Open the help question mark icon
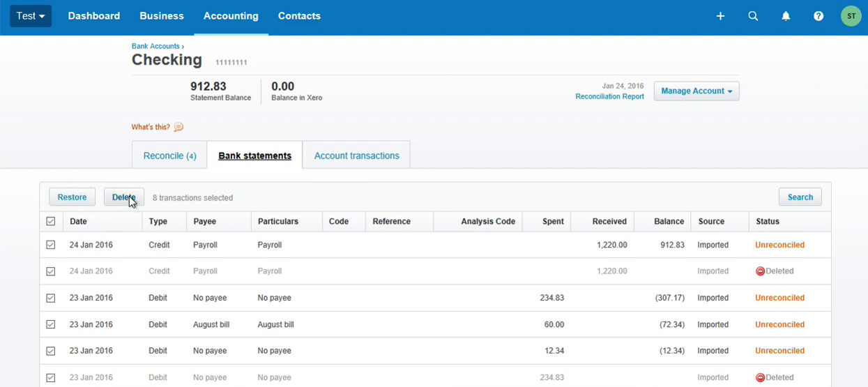868x387 pixels. [818, 16]
